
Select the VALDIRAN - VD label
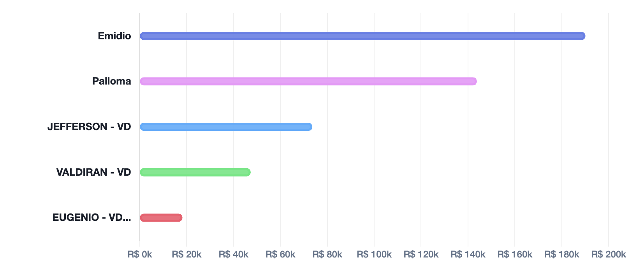[93, 172]
